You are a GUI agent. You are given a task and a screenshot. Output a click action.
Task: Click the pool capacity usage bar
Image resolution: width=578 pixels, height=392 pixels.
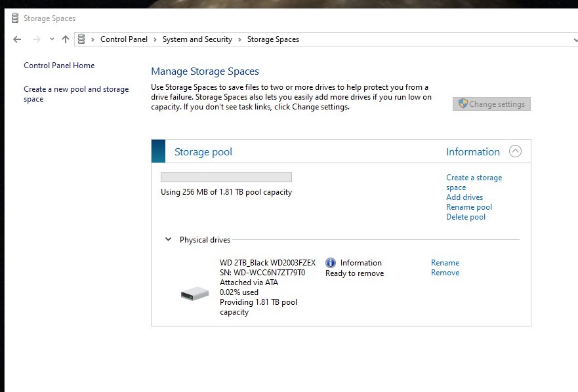(x=226, y=177)
